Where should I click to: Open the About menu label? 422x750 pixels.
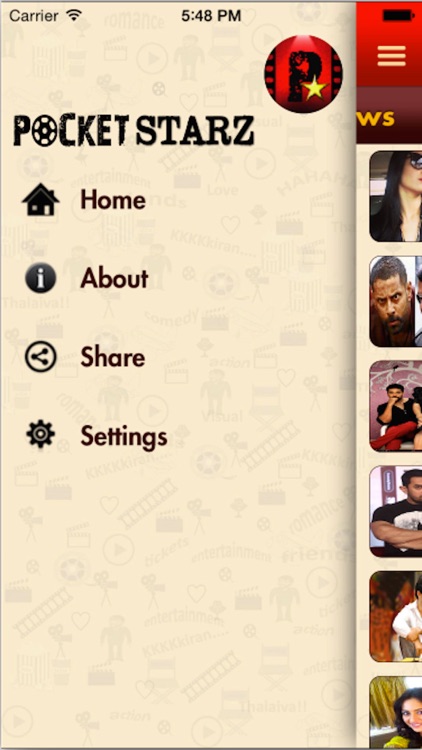pos(114,278)
